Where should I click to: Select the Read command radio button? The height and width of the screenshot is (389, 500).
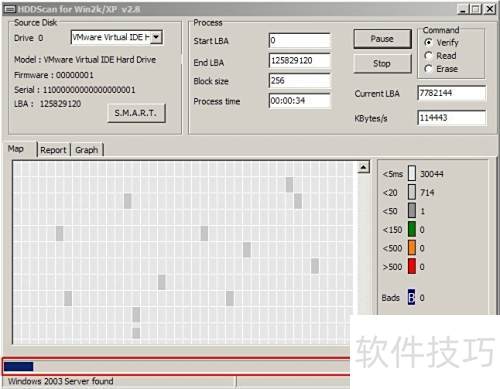coord(428,56)
